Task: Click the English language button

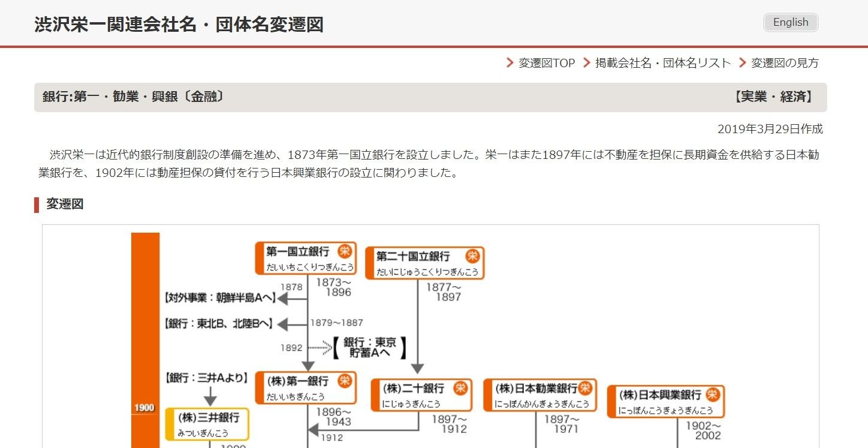Action: (790, 23)
